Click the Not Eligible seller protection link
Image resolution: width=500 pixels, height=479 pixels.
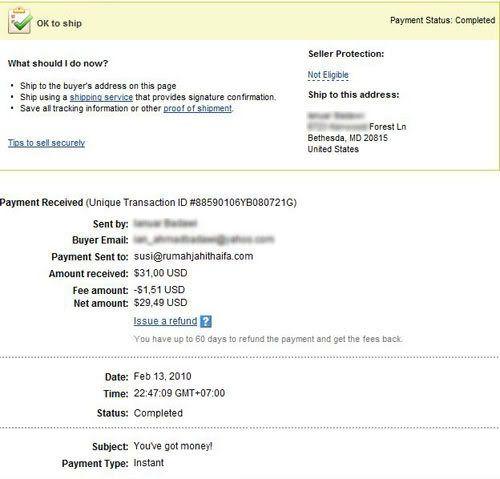(x=328, y=75)
